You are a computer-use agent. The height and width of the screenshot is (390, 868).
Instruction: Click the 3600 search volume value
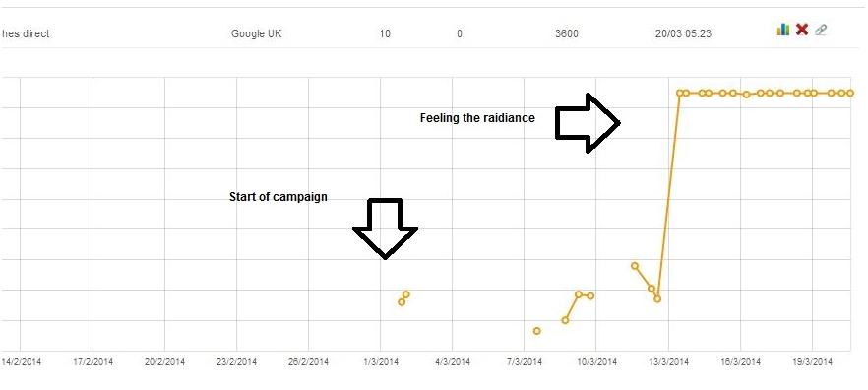[x=566, y=33]
